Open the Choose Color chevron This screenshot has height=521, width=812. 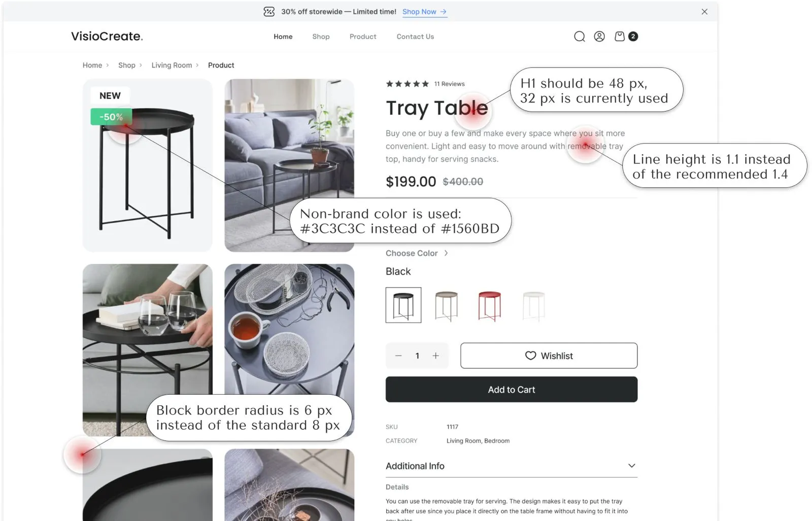446,253
